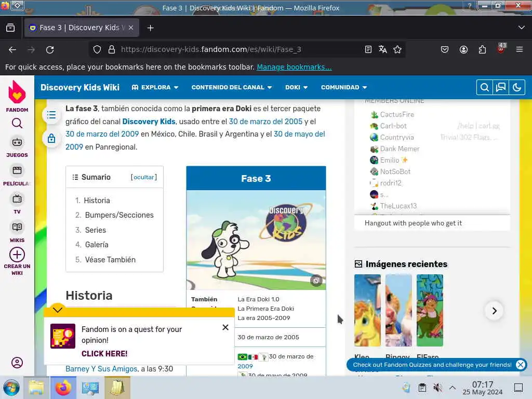Image resolution: width=532 pixels, height=399 pixels.
Task: Click the page lock icon
Action: [x=51, y=138]
